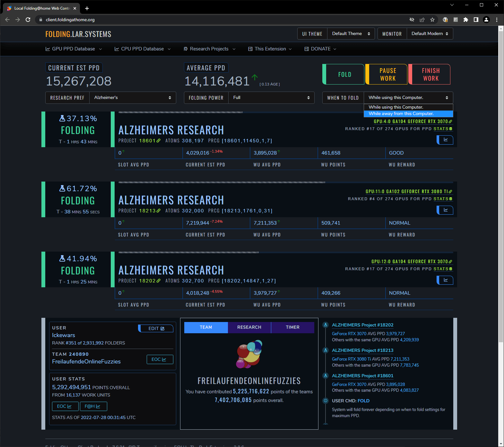
Task: Click flask icon beside 61.72% progress
Action: click(62, 188)
